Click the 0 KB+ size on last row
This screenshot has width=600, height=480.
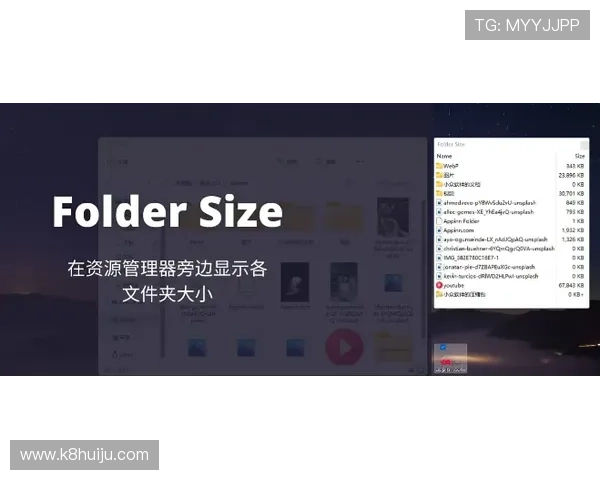coord(576,295)
